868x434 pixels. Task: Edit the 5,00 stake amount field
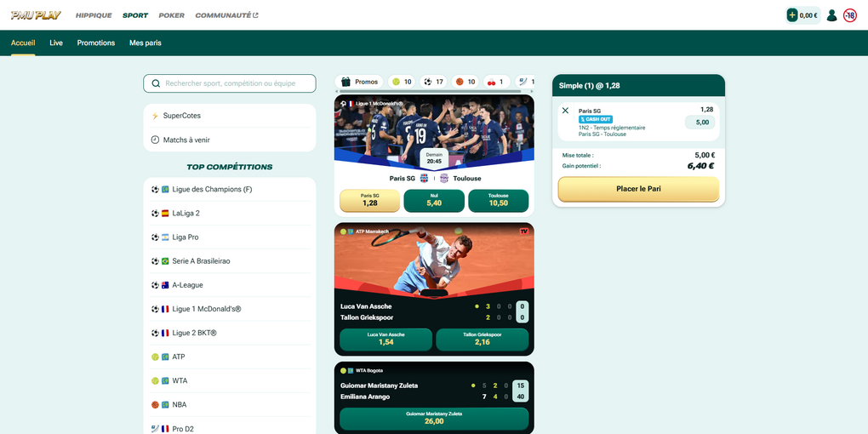click(x=700, y=123)
